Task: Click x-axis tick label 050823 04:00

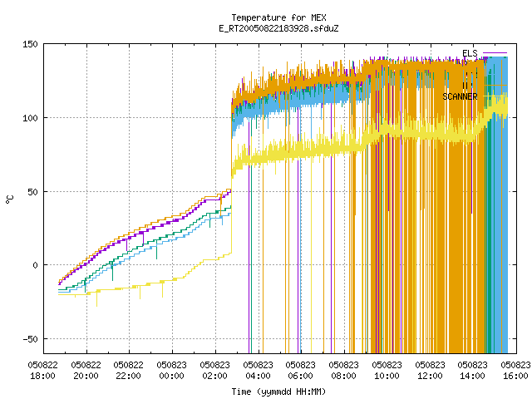Action: [x=259, y=371]
